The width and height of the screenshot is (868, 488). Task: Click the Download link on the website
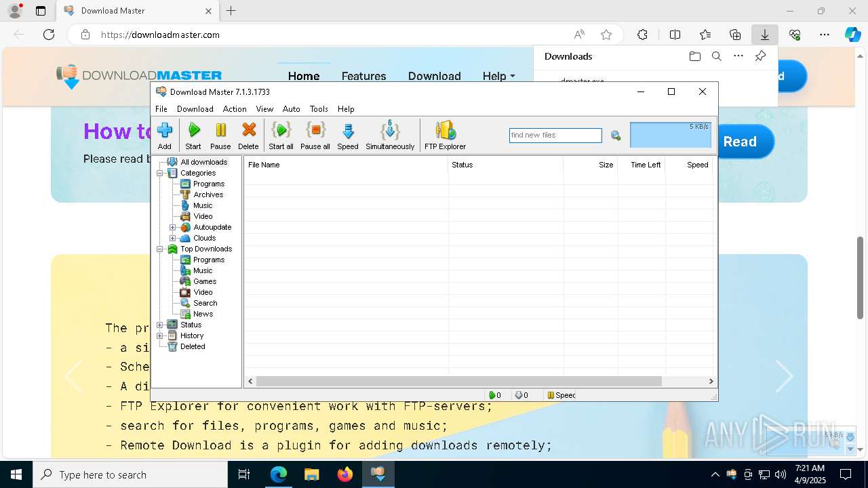click(434, 76)
